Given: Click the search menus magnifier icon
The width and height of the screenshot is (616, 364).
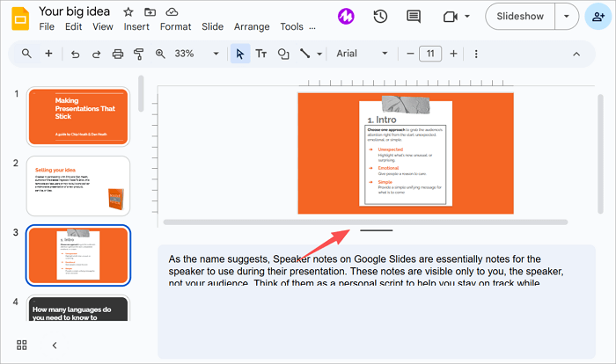Looking at the screenshot, I should pos(27,54).
